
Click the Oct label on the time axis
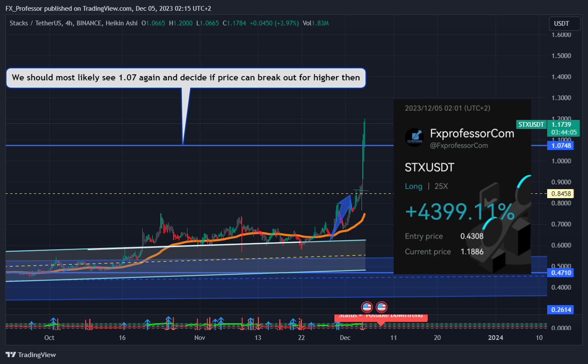pyautogui.click(x=49, y=338)
